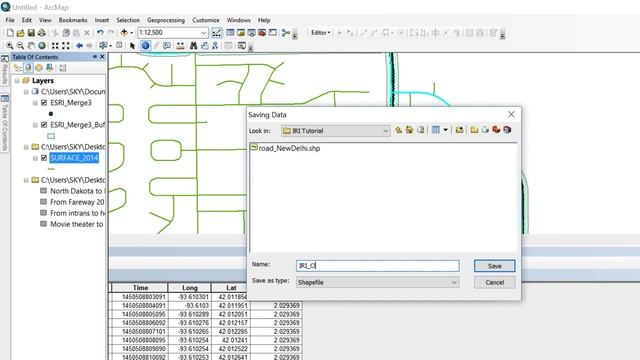Select the Pan hand tool
This screenshot has height=360, width=640.
click(x=31, y=46)
